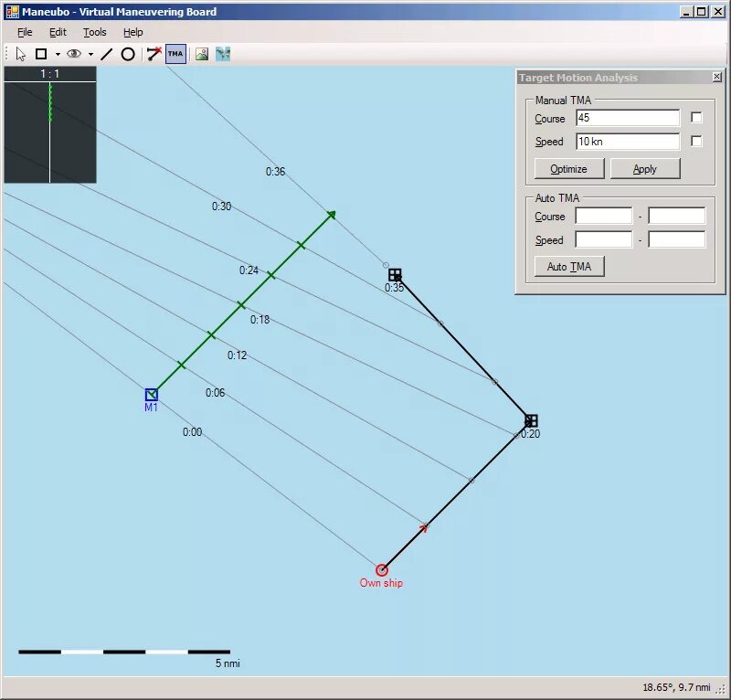The width and height of the screenshot is (731, 700).
Task: Click the eye visibility tool icon
Action: (x=74, y=54)
